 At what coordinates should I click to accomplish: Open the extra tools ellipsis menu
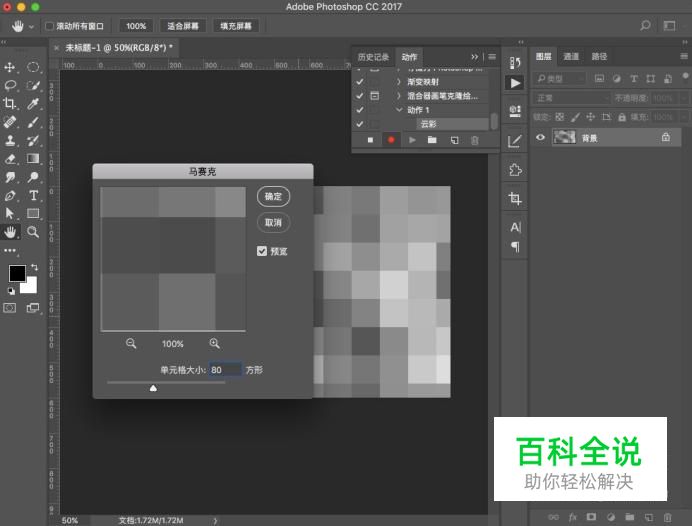(10, 250)
